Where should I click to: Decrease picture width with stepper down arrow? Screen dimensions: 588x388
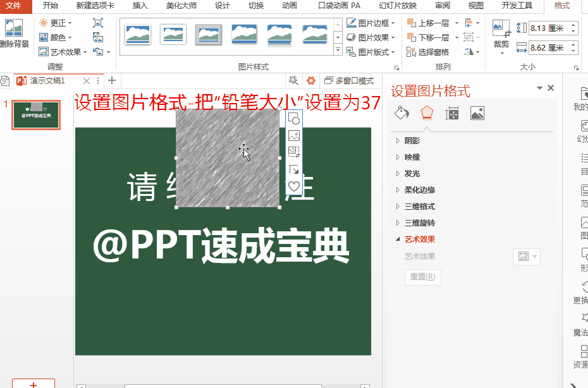[x=573, y=51]
